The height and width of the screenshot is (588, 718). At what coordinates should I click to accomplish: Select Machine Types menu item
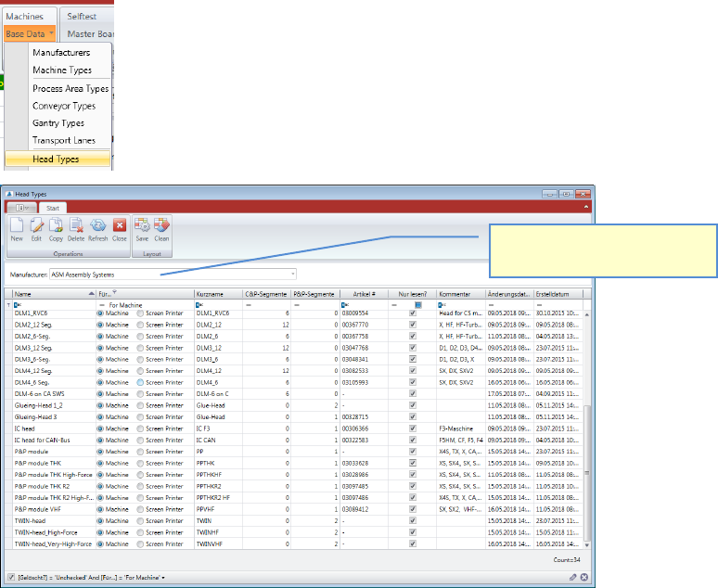click(62, 70)
